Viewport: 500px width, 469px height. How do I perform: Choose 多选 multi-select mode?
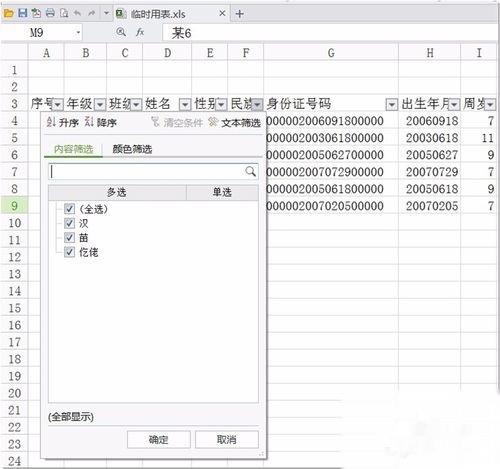tap(117, 192)
